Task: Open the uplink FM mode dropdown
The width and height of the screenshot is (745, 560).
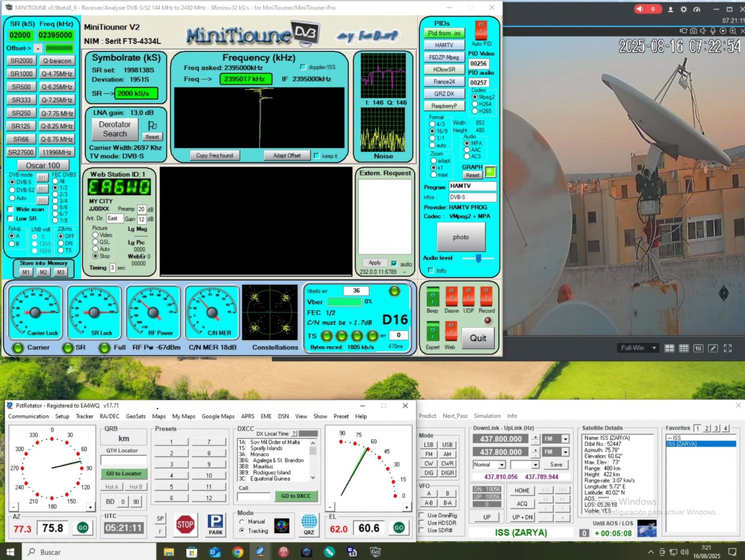Action: 565,452
